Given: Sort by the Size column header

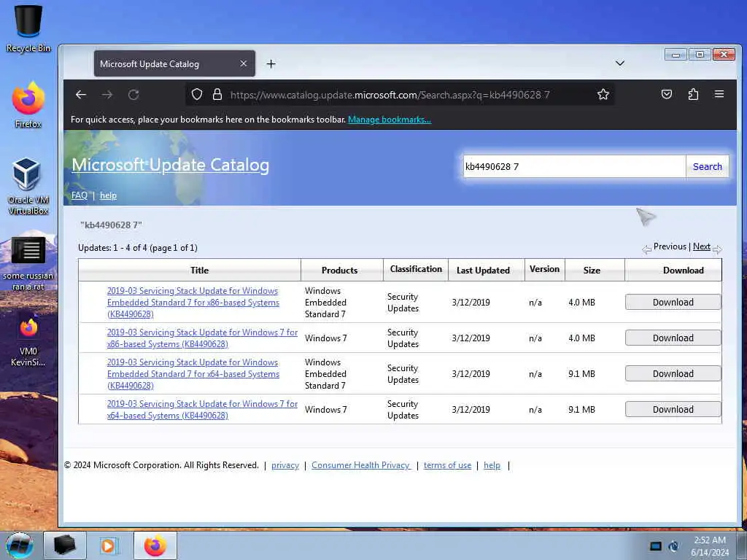Looking at the screenshot, I should (592, 270).
